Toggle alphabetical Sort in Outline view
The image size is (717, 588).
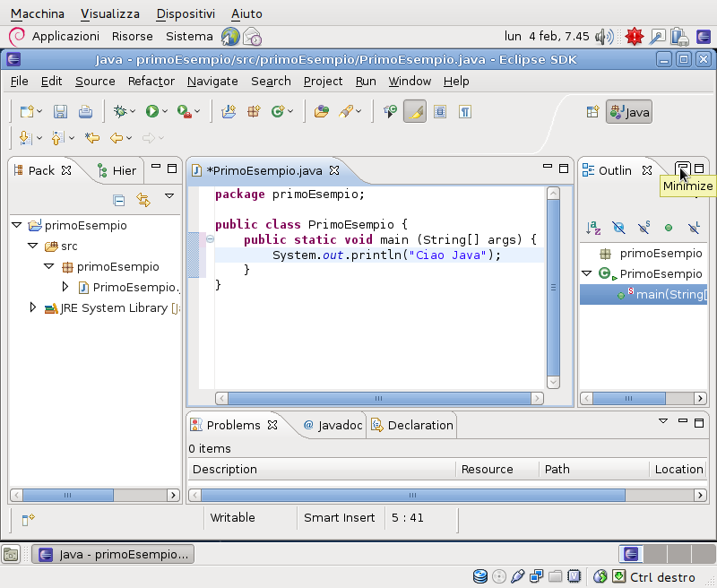[593, 228]
